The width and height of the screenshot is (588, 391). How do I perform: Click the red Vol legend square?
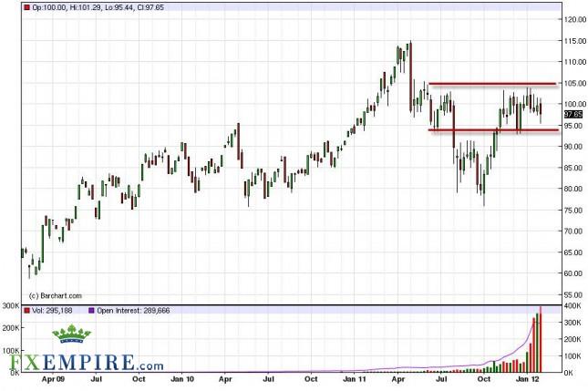pyautogui.click(x=26, y=311)
